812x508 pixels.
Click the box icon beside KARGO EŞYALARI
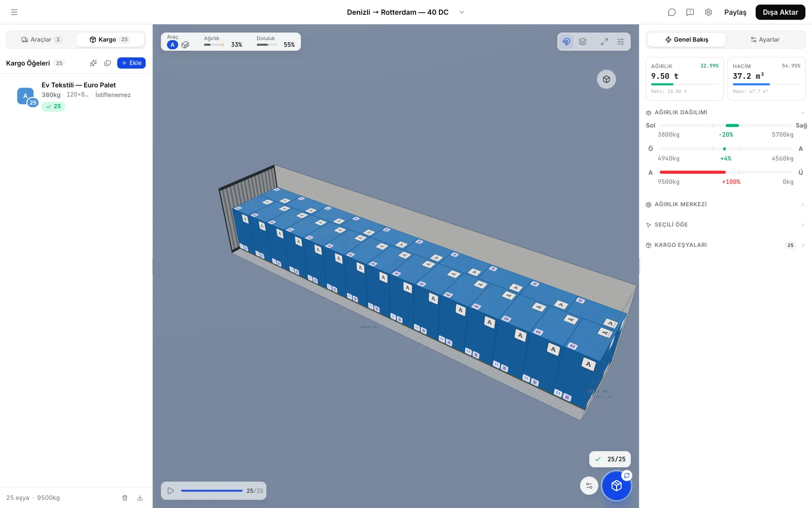649,245
